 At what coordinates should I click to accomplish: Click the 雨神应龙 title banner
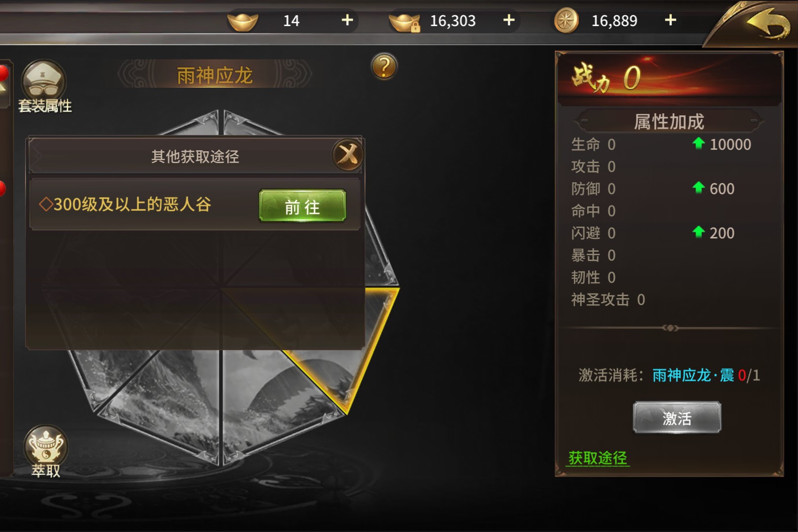coord(214,75)
